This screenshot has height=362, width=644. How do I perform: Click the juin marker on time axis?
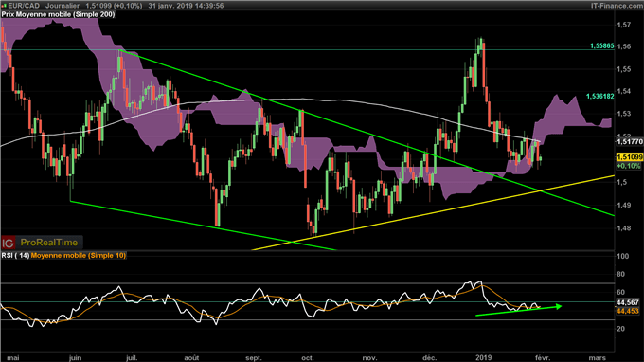[x=75, y=358]
